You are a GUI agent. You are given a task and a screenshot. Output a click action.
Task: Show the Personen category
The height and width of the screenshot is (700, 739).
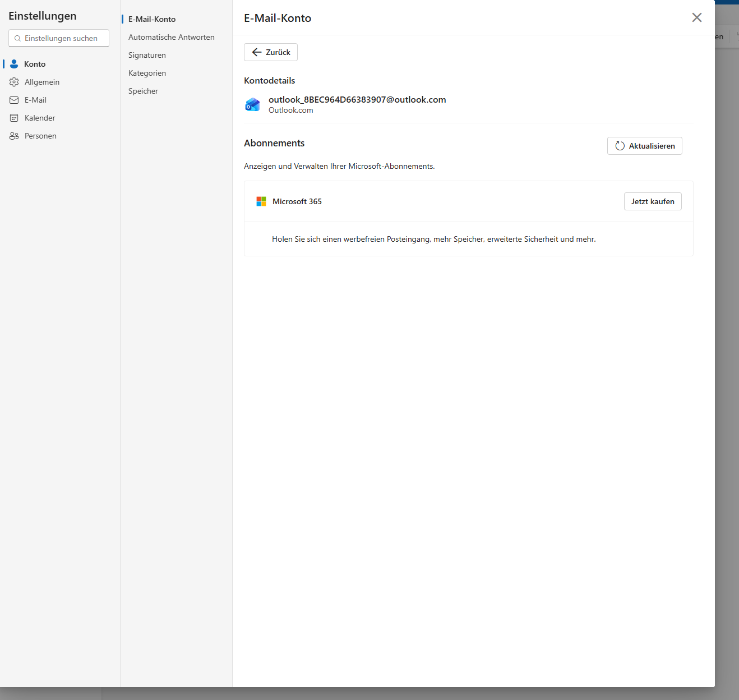point(40,136)
